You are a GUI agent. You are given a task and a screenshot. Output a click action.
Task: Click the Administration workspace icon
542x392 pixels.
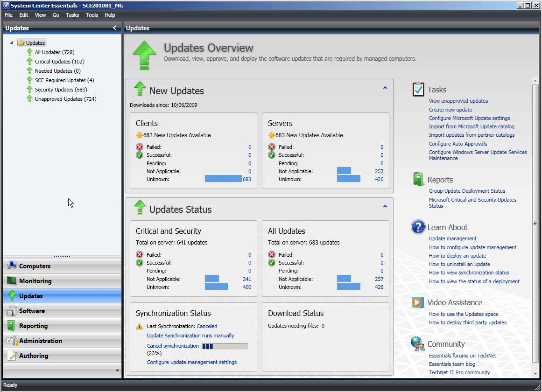12,341
